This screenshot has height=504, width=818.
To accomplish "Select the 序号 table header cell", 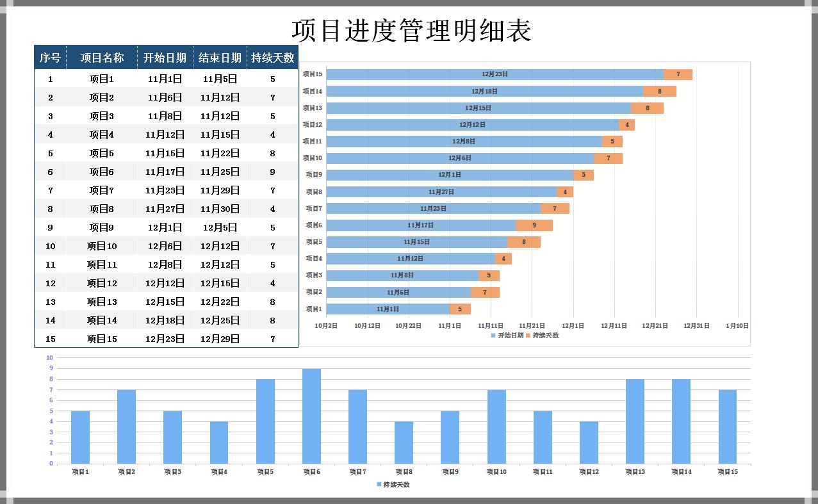I will [x=50, y=58].
